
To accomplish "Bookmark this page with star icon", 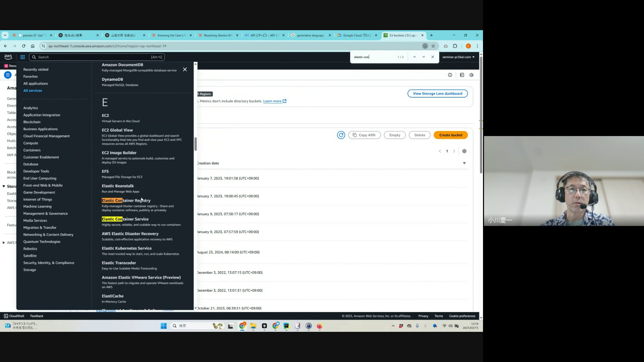I will point(433,46).
